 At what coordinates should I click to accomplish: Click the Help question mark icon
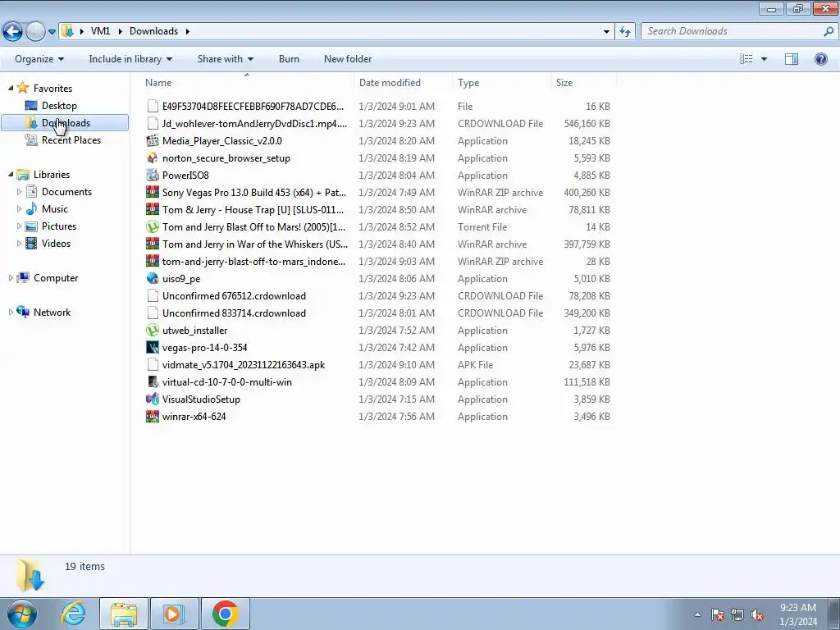(820, 59)
